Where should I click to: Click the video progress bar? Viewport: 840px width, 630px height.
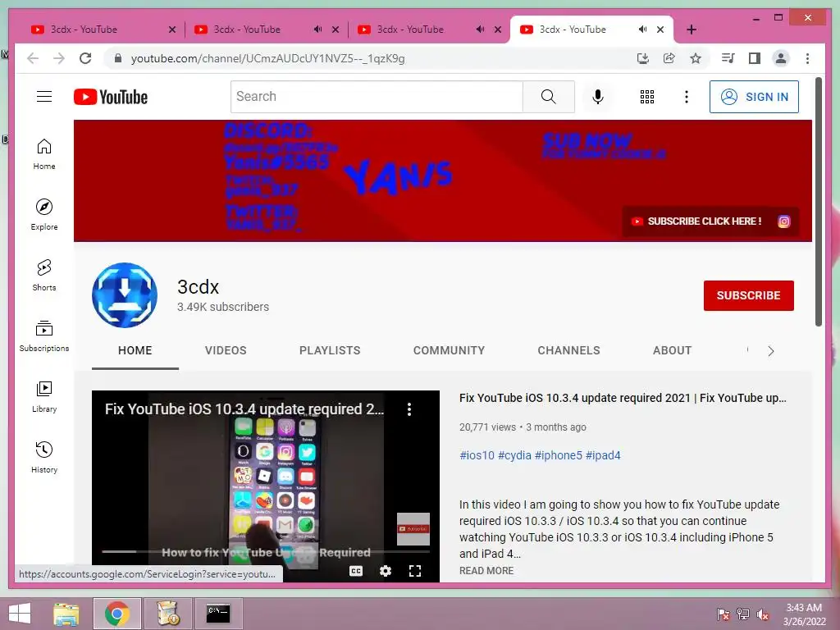[266, 551]
